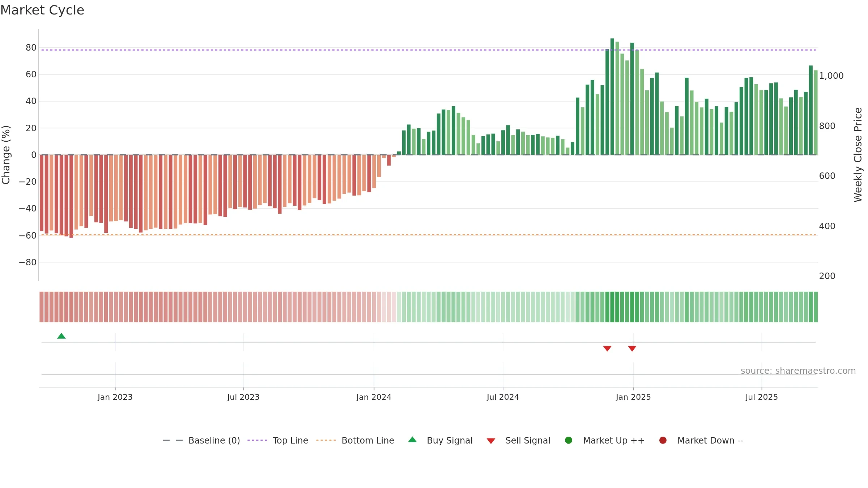Toggle the Top Line legend entry
This screenshot has width=868, height=488.
(x=278, y=440)
